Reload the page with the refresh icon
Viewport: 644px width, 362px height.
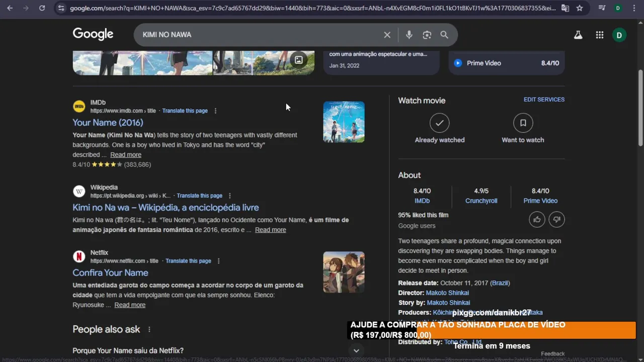tap(42, 8)
